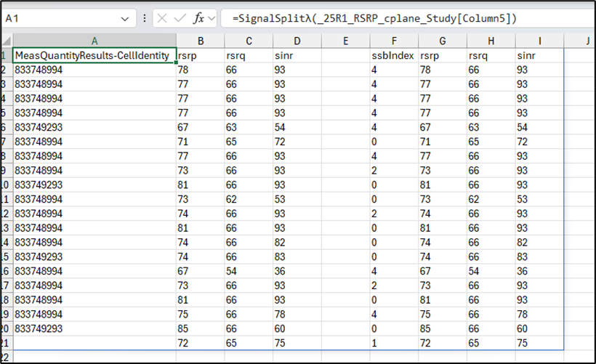This screenshot has width=596, height=364.
Task: Select cell I14 with value 82
Action: [539, 243]
